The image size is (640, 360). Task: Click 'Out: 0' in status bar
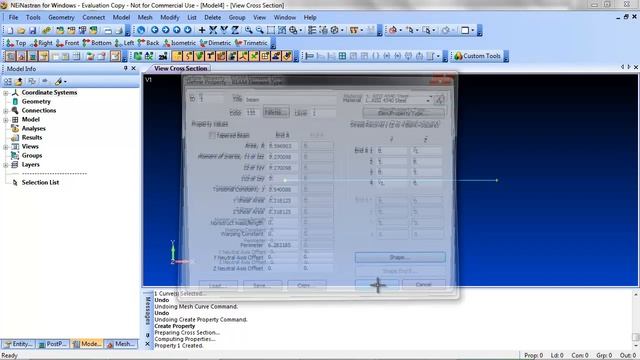[628, 356]
